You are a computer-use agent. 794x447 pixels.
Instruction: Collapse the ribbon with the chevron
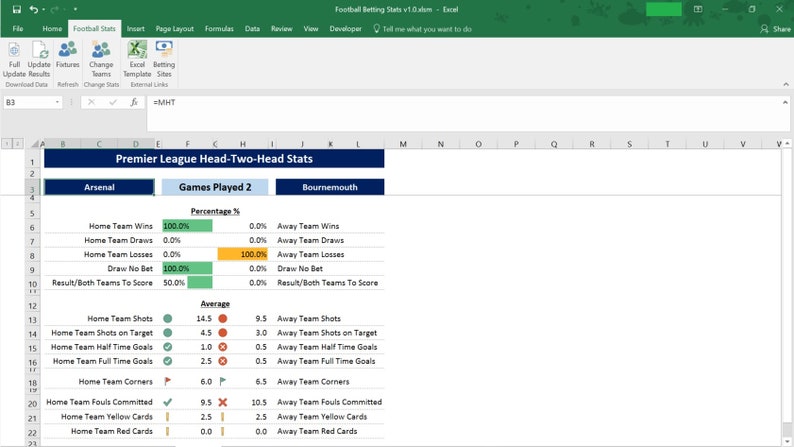tap(785, 85)
